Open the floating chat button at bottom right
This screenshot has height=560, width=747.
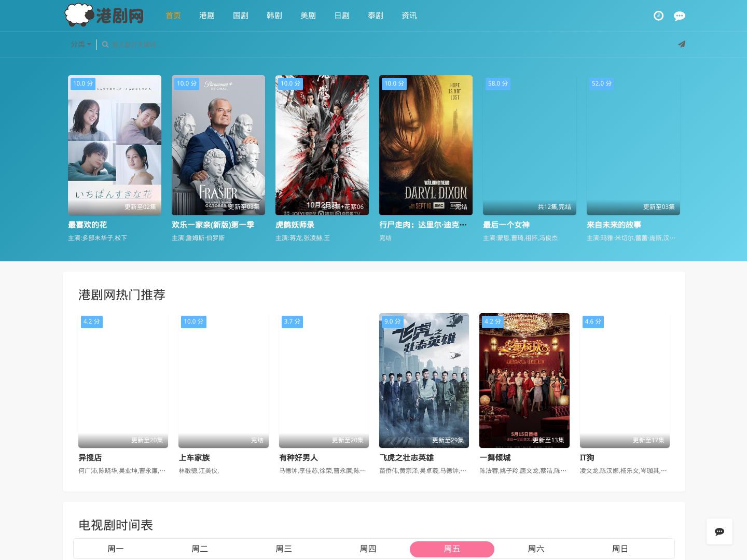click(x=719, y=531)
